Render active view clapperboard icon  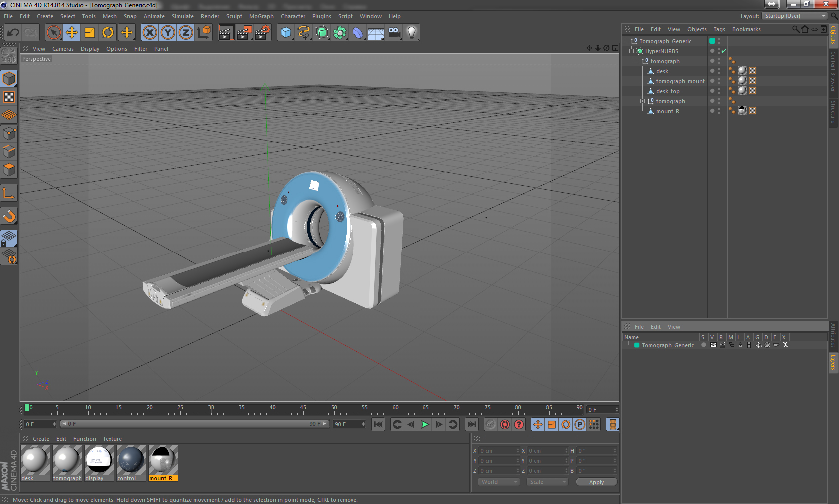(226, 33)
